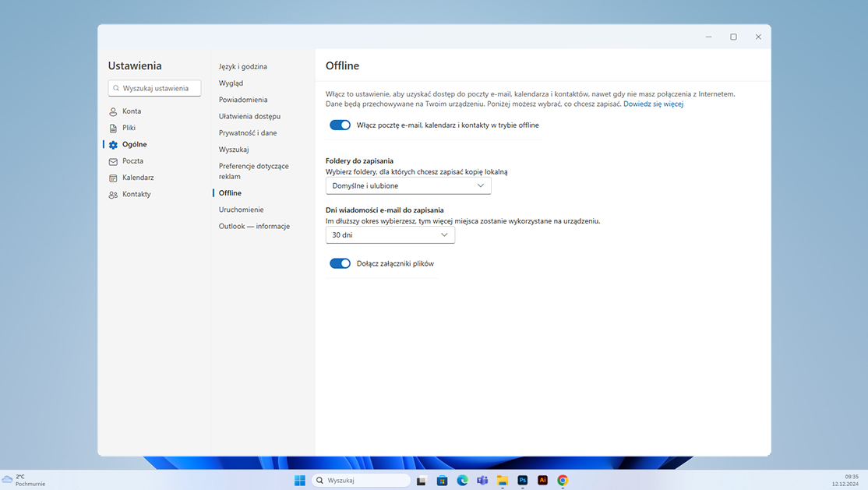The height and width of the screenshot is (490, 868).
Task: Open Preferencje dotyczące reklam page
Action: click(253, 171)
